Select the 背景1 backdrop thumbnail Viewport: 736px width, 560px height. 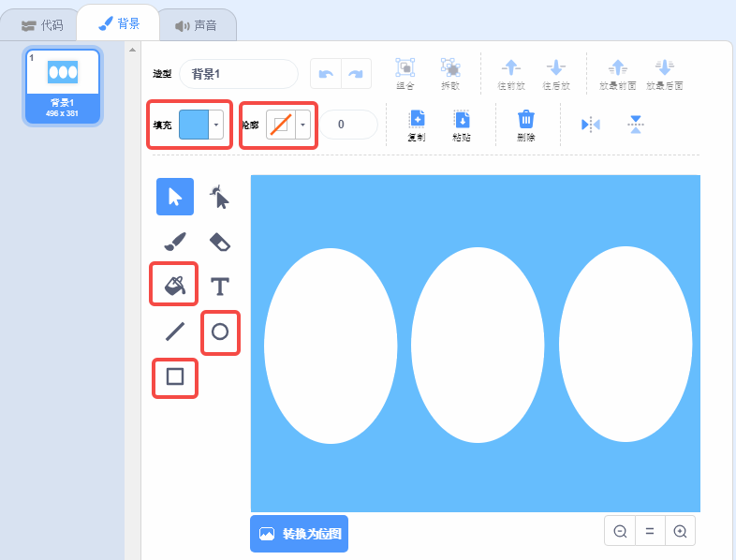click(63, 86)
